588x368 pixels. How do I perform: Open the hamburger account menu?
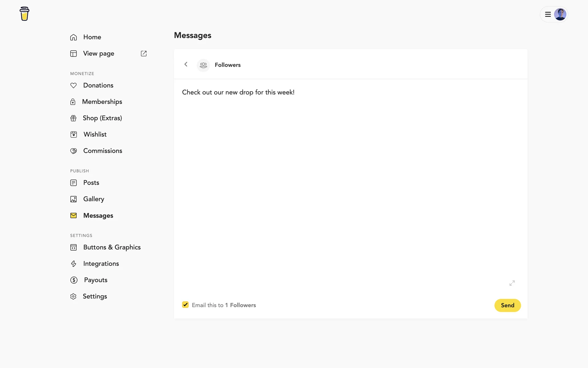[x=548, y=14]
